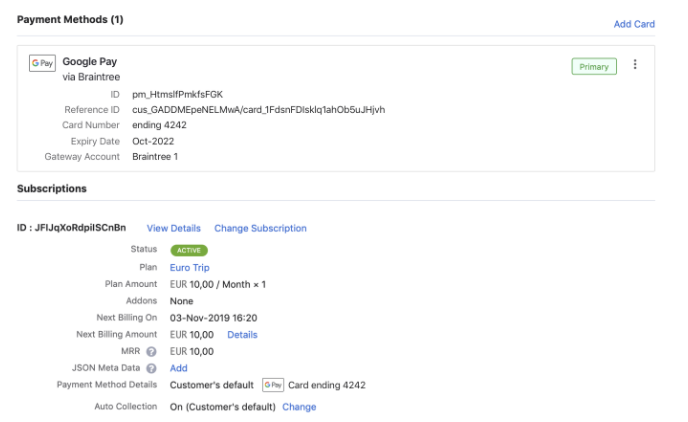Add JSON Meta Data via Add link
The width and height of the screenshot is (688, 422).
179,368
